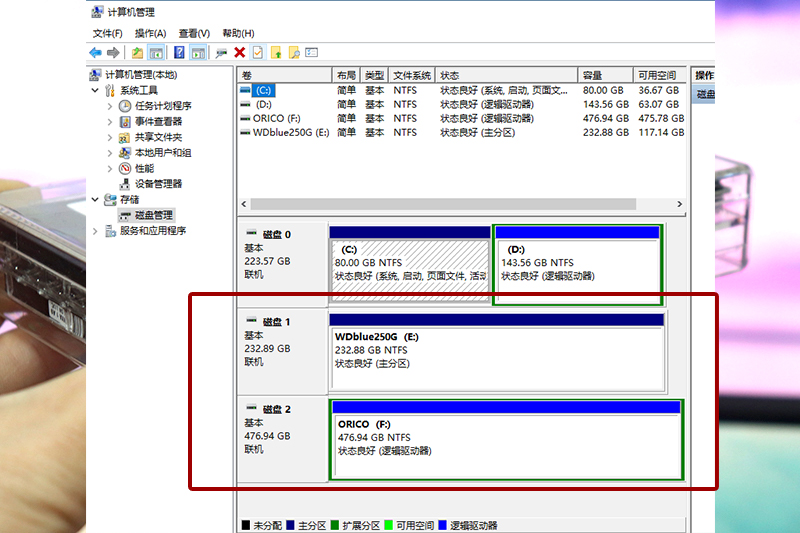The image size is (800, 533).
Task: Expand the 共享文件夹 node arrow
Action: coord(110,137)
